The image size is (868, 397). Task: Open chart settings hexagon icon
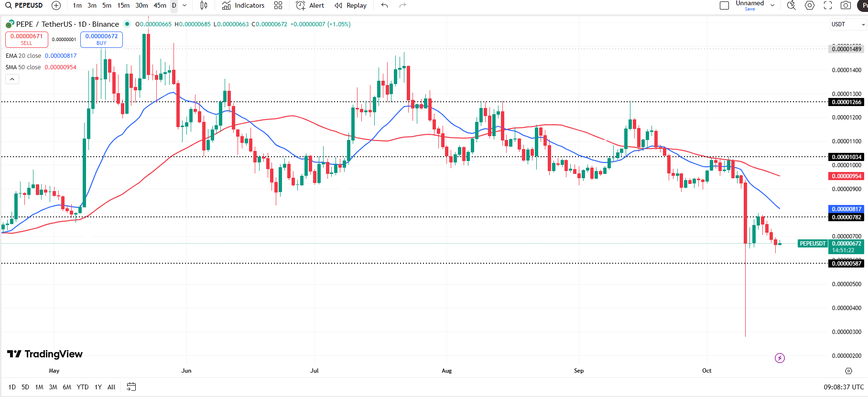pos(810,6)
